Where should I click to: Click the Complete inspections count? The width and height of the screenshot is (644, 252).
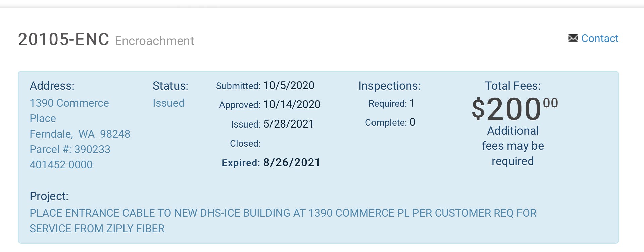click(x=412, y=122)
